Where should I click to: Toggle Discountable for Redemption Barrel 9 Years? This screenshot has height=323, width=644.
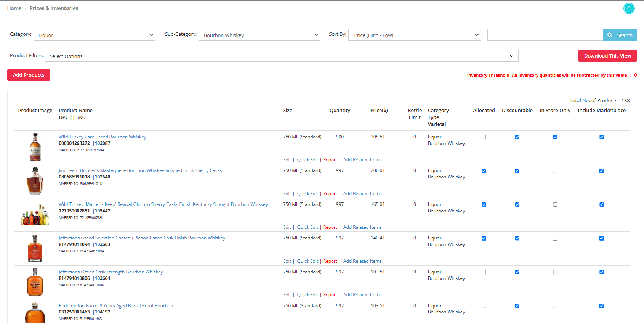pyautogui.click(x=517, y=306)
